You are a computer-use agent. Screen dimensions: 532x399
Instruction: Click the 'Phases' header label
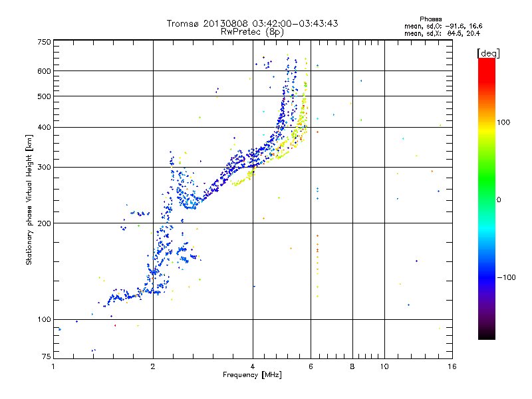[x=430, y=19]
